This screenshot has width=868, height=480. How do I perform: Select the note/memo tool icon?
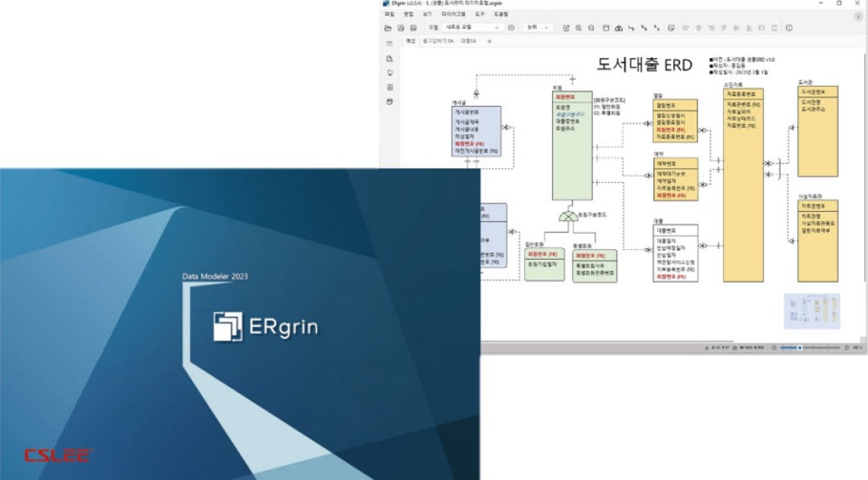671,27
